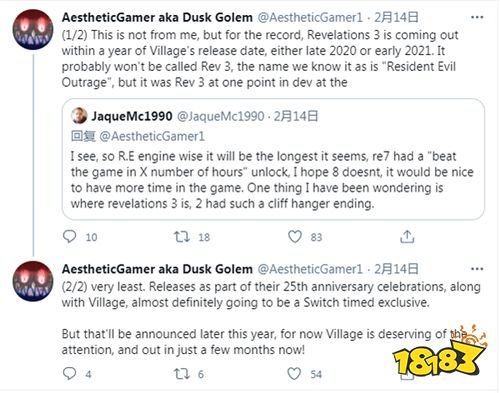Image resolution: width=500 pixels, height=393 pixels.
Task: Retweet the second (2/2) tweet
Action: click(182, 374)
